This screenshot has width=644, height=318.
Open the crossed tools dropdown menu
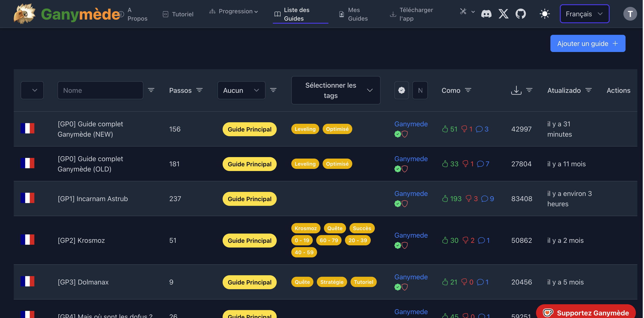[x=467, y=12]
